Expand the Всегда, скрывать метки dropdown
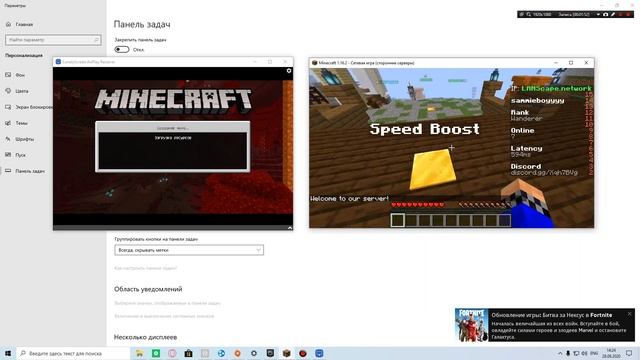Image resolution: width=640 pixels, height=360 pixels. (x=189, y=250)
